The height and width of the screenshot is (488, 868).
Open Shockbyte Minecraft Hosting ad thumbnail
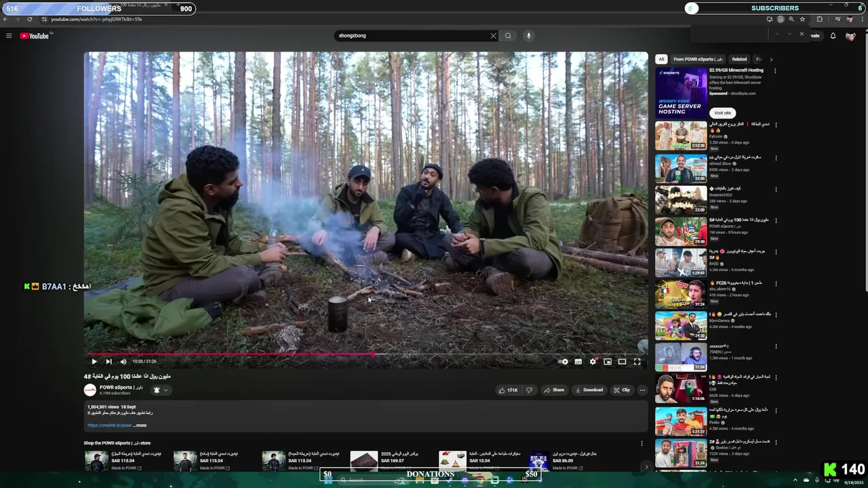[x=681, y=93]
